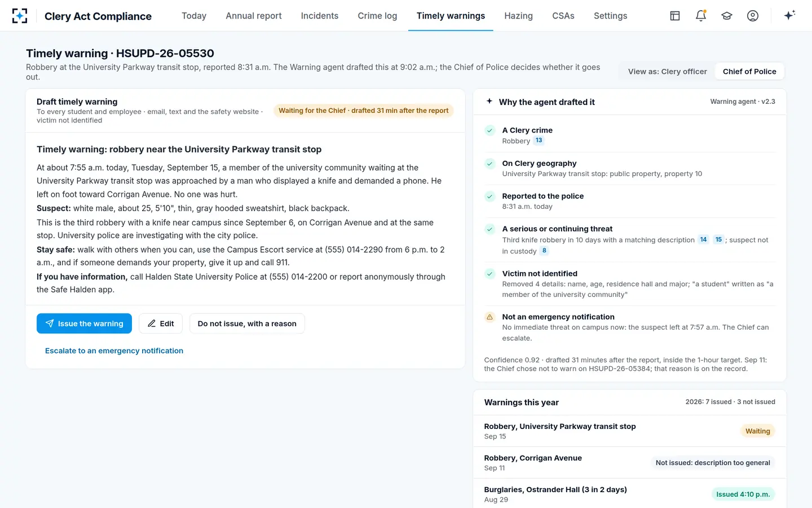Open the AI sparkle assistant icon
812x508 pixels.
[789, 15]
